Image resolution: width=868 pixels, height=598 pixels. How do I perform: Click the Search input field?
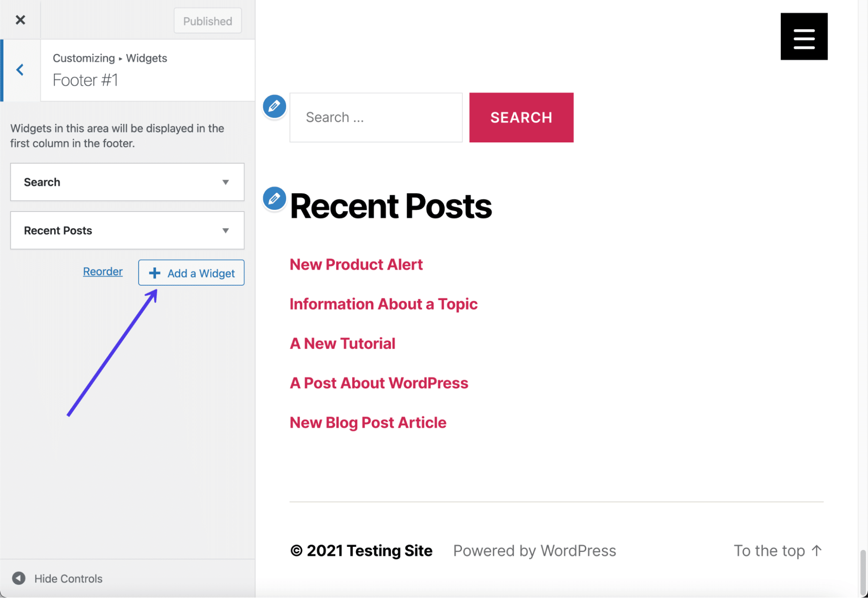click(x=376, y=117)
